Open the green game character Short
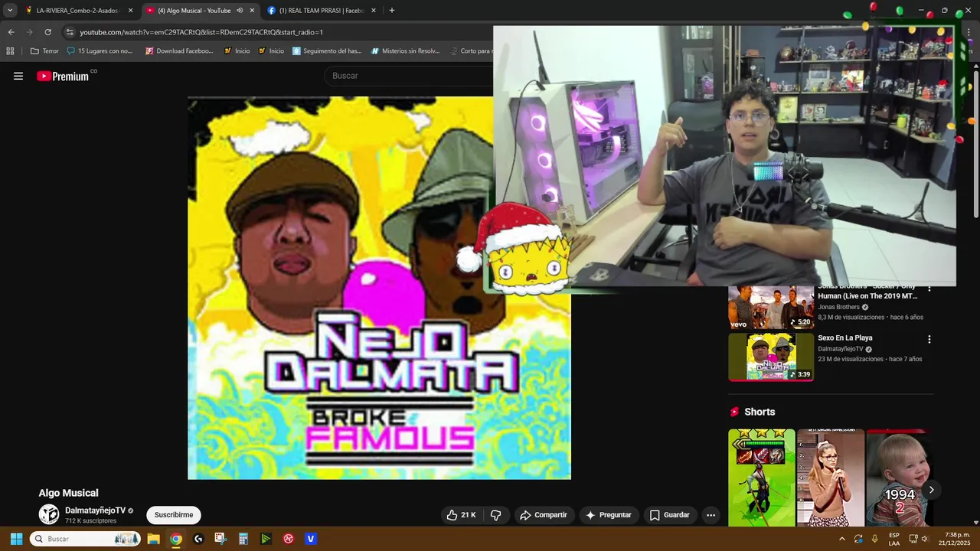 [x=761, y=478]
